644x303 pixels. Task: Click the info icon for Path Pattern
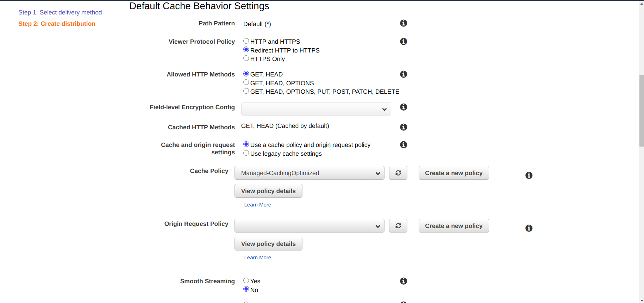[x=404, y=23]
